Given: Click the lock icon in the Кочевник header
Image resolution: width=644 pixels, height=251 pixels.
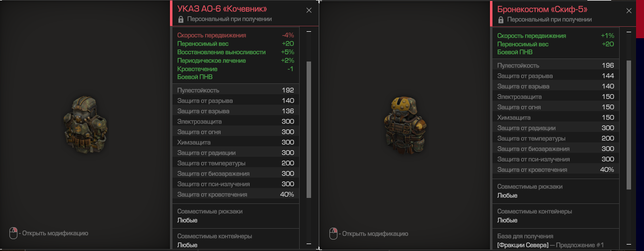Looking at the screenshot, I should click(x=181, y=19).
